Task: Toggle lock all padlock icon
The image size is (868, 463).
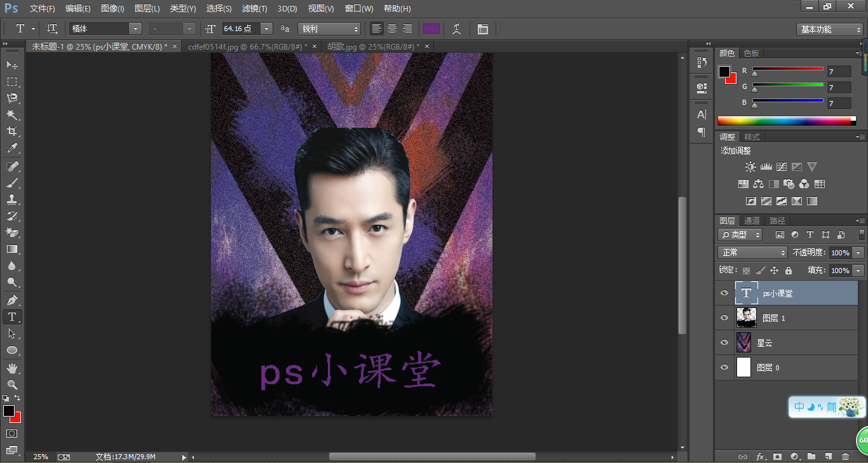Action: [x=788, y=271]
